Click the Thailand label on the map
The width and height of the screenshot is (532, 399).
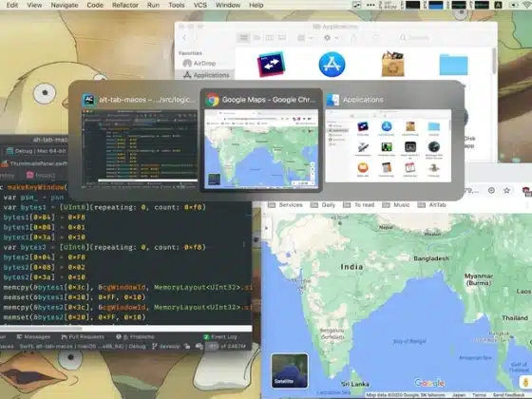515,318
